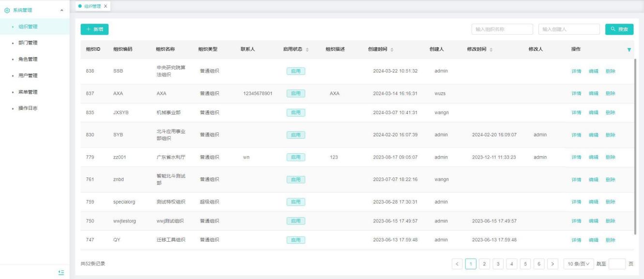Click the 搜索 button
Viewport: 644px width, 279px height.
click(619, 29)
